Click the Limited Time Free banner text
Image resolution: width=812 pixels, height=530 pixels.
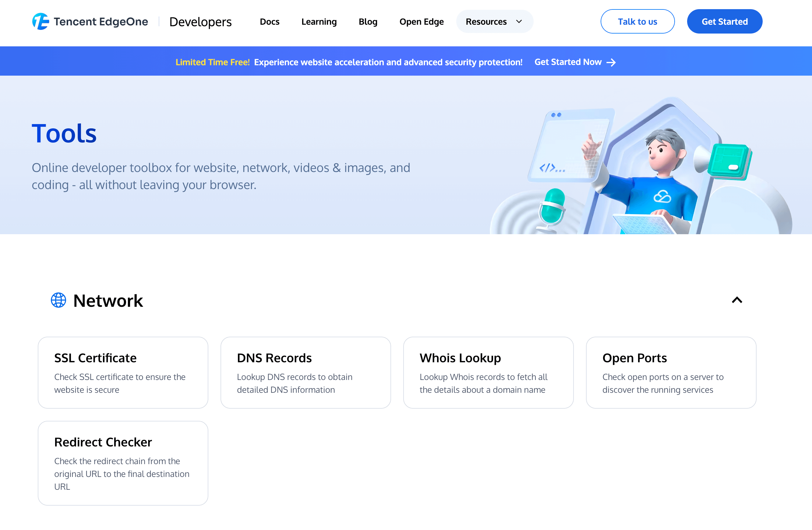tap(213, 62)
